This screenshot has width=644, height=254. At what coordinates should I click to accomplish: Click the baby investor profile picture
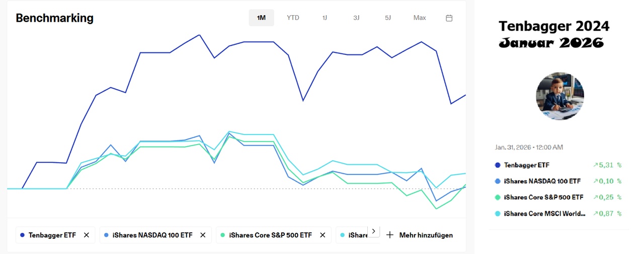pos(560,96)
